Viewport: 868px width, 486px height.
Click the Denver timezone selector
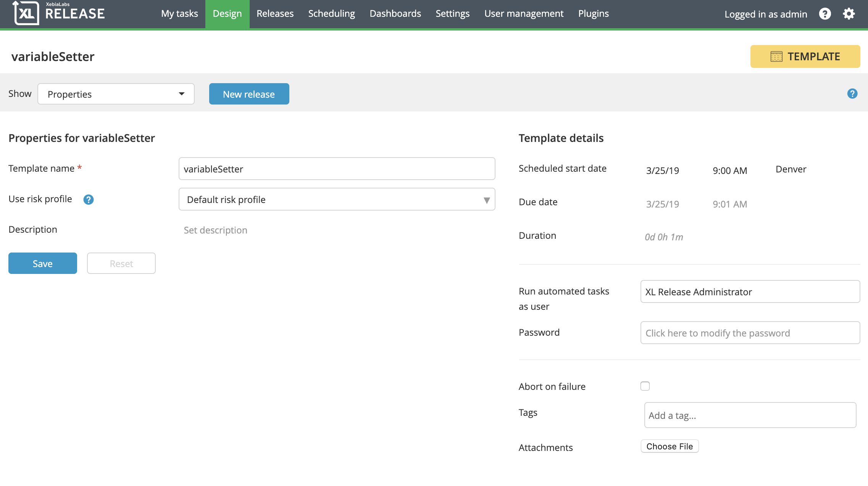pyautogui.click(x=791, y=169)
